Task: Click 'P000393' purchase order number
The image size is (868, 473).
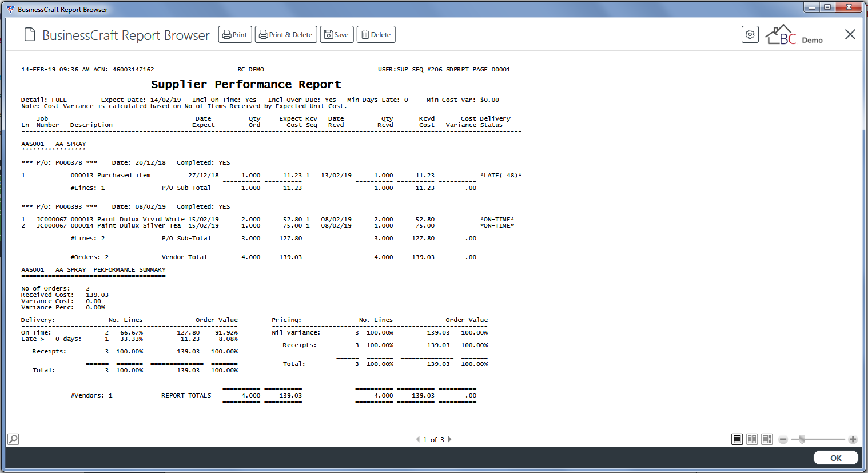Action: (69, 207)
